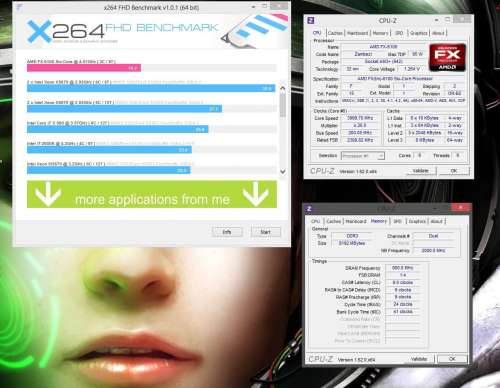Open the Graphics tab in the Memory CPU-Z window

pyautogui.click(x=417, y=221)
